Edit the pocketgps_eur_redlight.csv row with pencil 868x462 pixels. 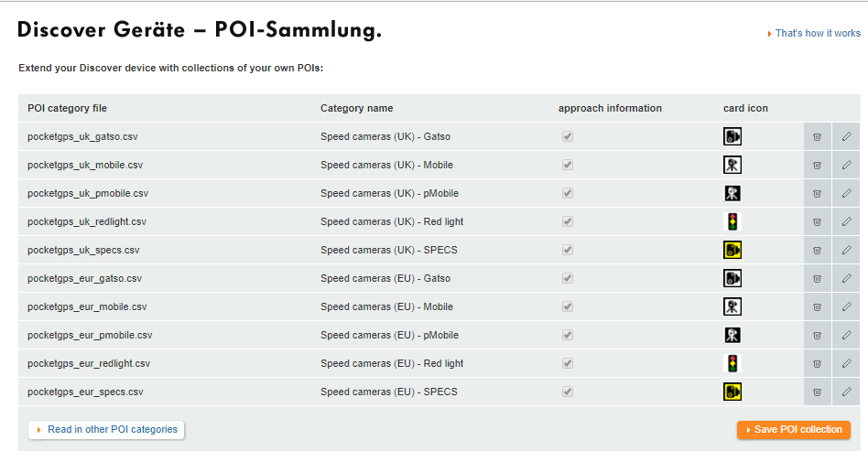click(x=846, y=363)
